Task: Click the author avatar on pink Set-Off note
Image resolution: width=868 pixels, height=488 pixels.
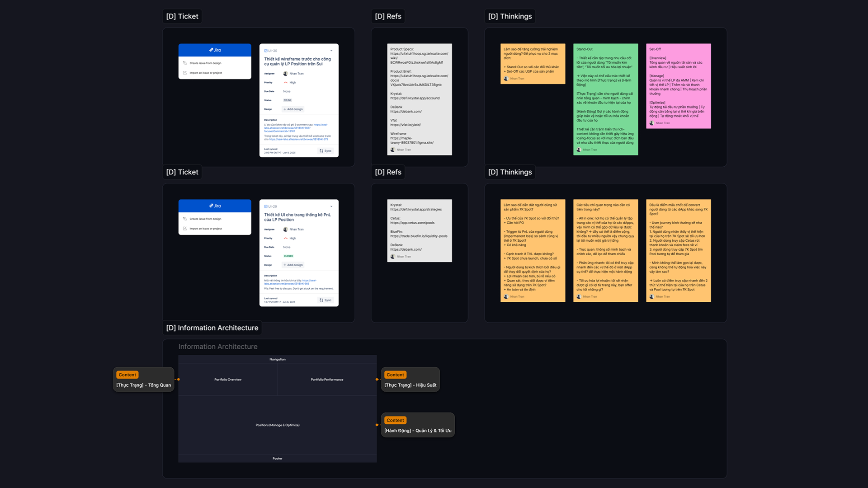Action: [651, 123]
